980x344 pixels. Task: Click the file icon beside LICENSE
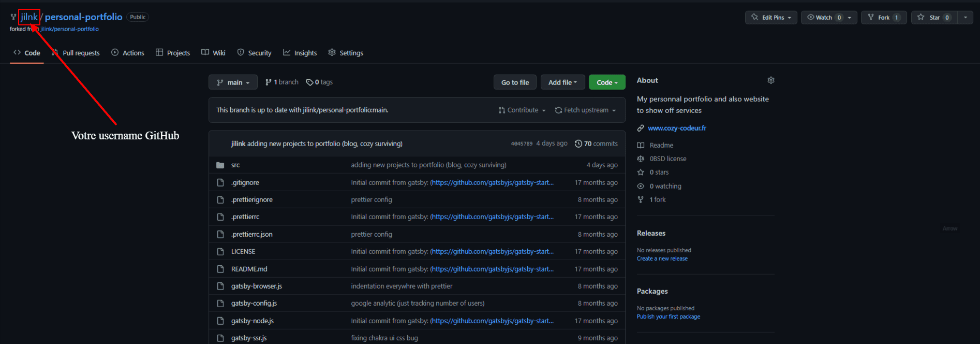click(220, 251)
